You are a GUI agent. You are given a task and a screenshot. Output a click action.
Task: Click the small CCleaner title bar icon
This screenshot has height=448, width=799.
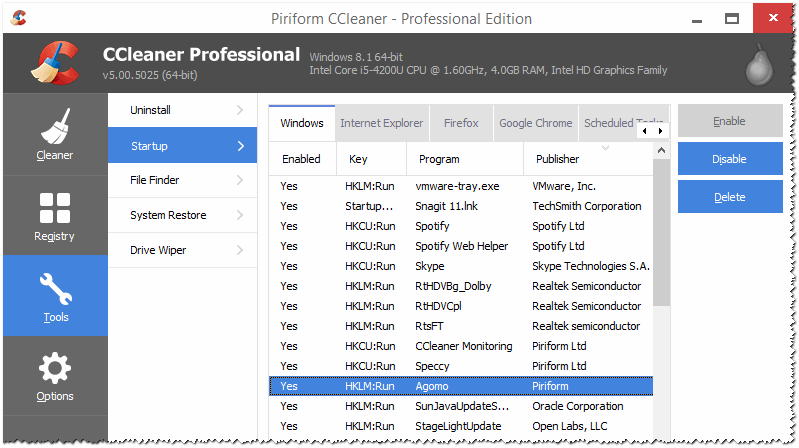(x=19, y=18)
